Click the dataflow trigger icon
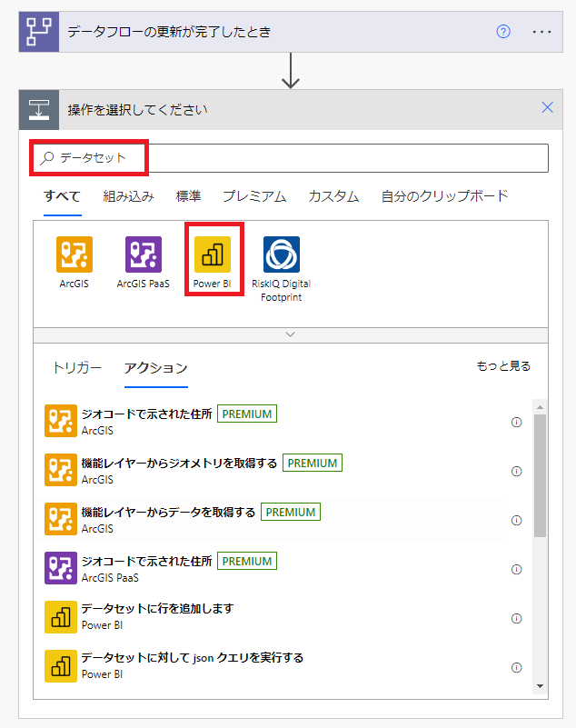 point(39,32)
